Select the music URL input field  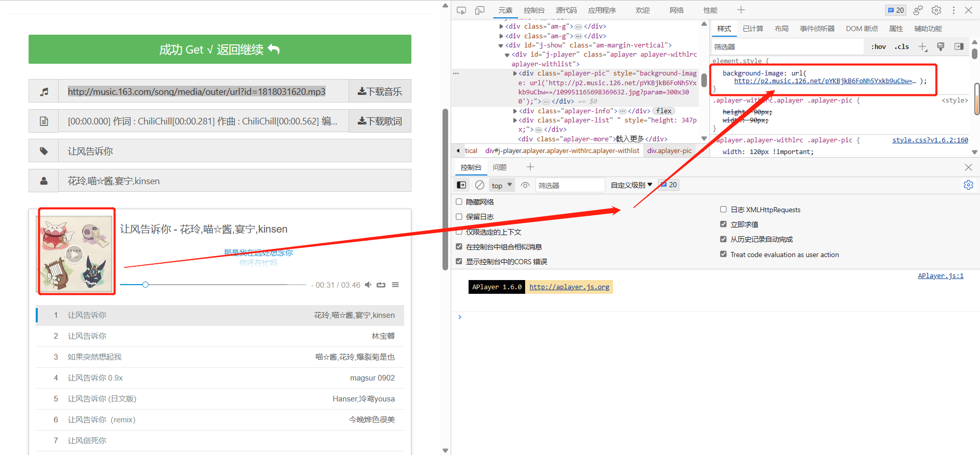(x=204, y=91)
